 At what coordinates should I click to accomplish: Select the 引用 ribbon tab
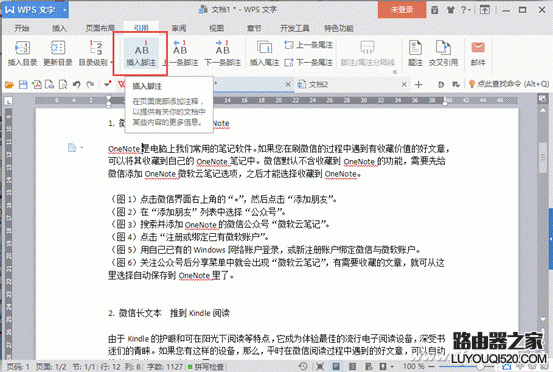(x=141, y=28)
